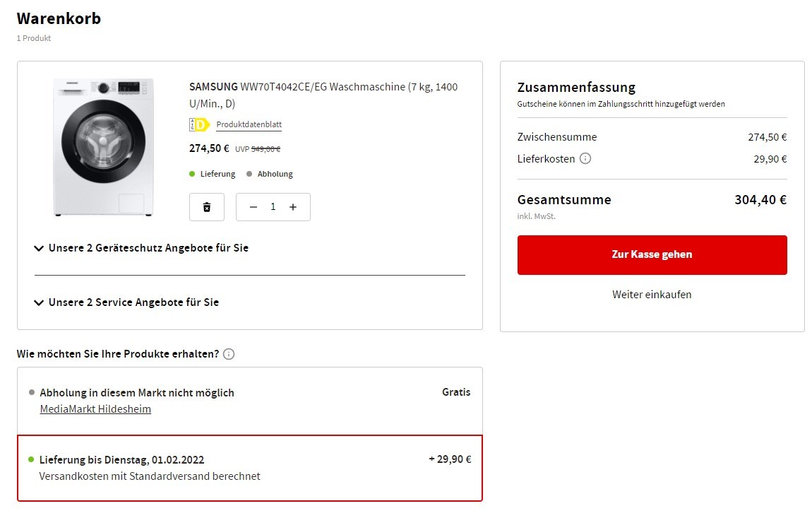Open the MediaMarkt Hildesheim store link
Screen dimensions: 812x518
click(x=95, y=409)
